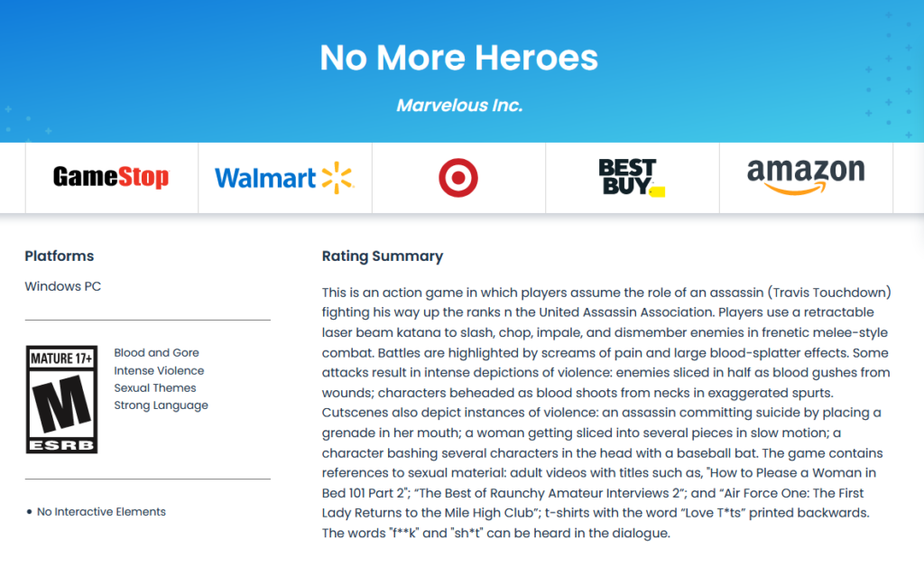Open the GameStop retailer logo
The image size is (924, 568).
[111, 177]
